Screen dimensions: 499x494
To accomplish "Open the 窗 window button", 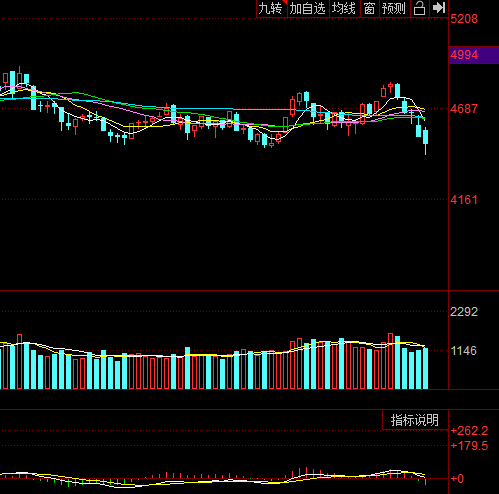I will (369, 8).
